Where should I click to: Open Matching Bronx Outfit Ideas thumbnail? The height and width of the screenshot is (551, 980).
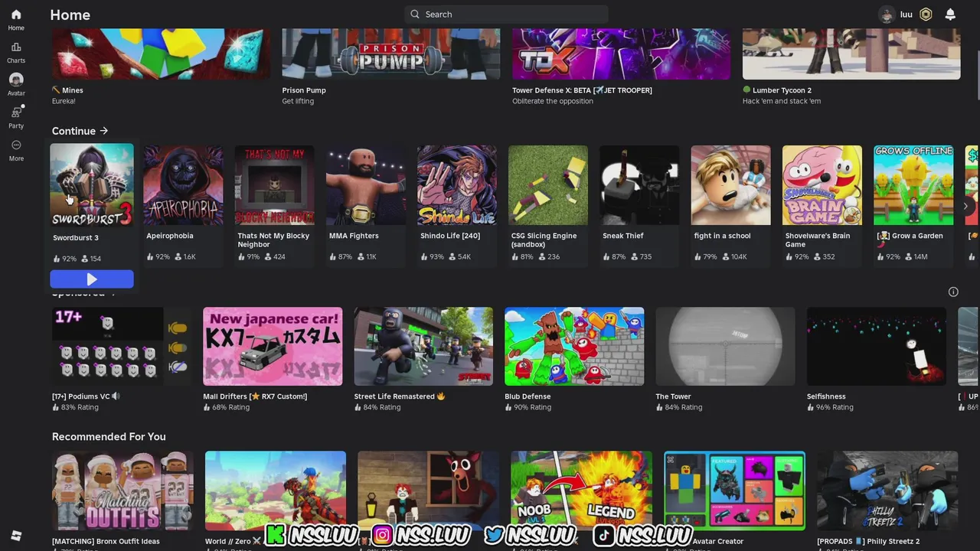pyautogui.click(x=122, y=491)
